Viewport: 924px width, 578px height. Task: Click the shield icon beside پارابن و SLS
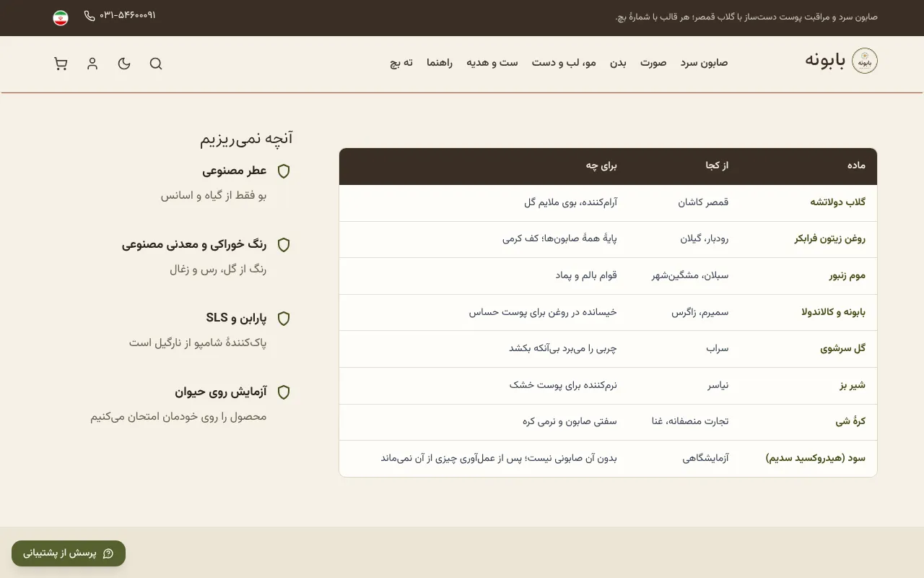[x=284, y=319]
